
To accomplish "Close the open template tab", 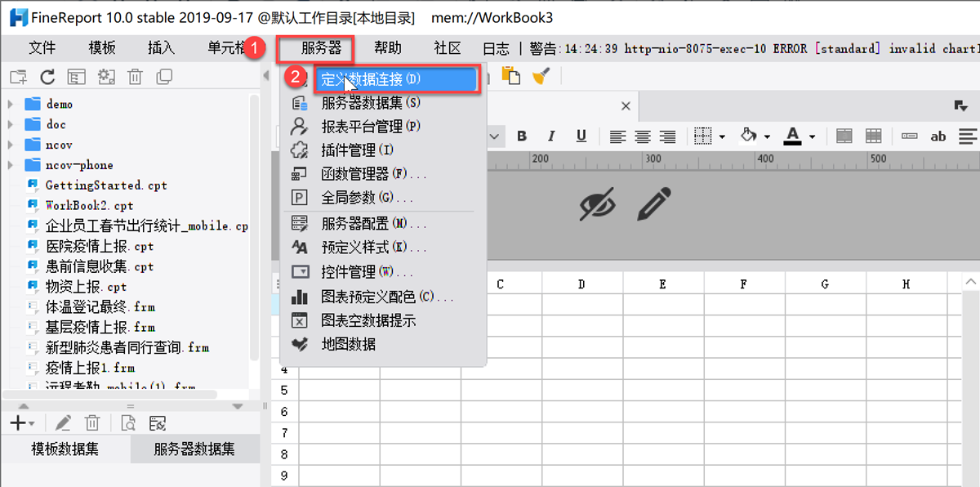I will tap(626, 106).
